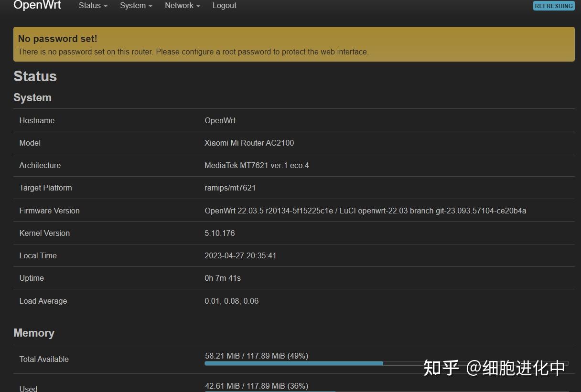Toggle the REFRESHING auto-refresh indicator

[x=554, y=6]
